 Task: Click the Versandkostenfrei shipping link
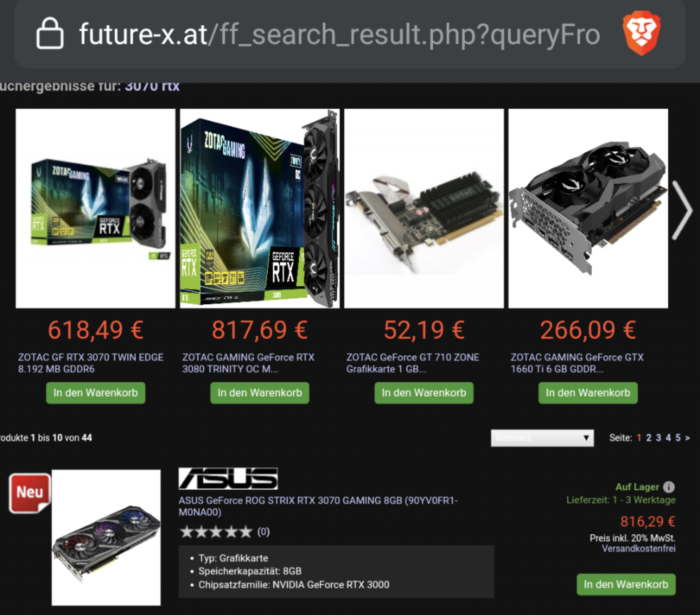point(639,549)
